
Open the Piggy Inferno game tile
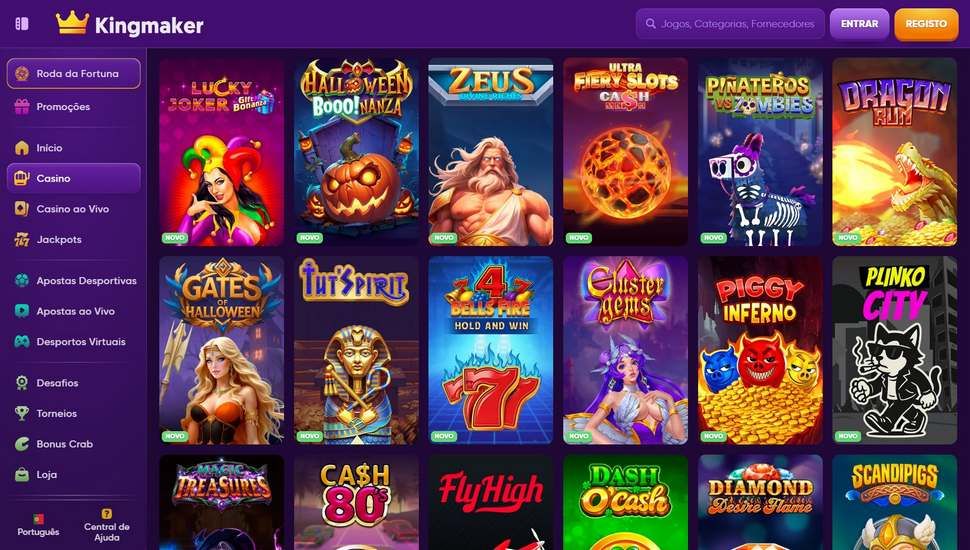pos(760,350)
